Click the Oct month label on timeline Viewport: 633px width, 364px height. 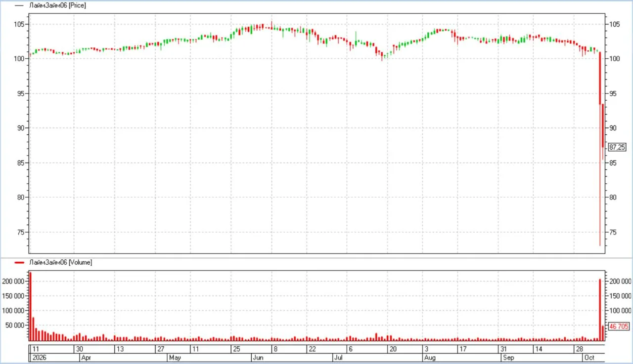tap(589, 358)
